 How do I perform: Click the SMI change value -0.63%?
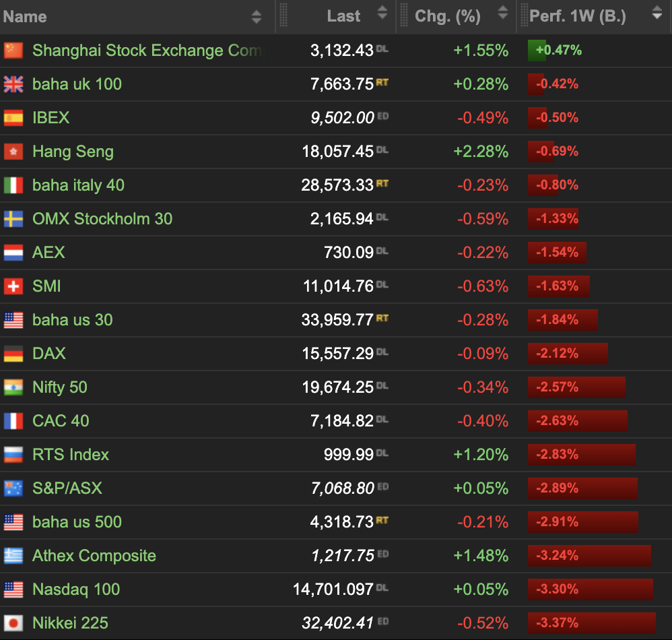pyautogui.click(x=483, y=286)
